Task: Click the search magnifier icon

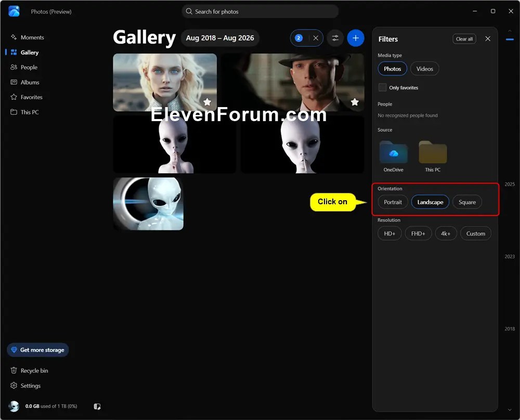Action: [189, 11]
